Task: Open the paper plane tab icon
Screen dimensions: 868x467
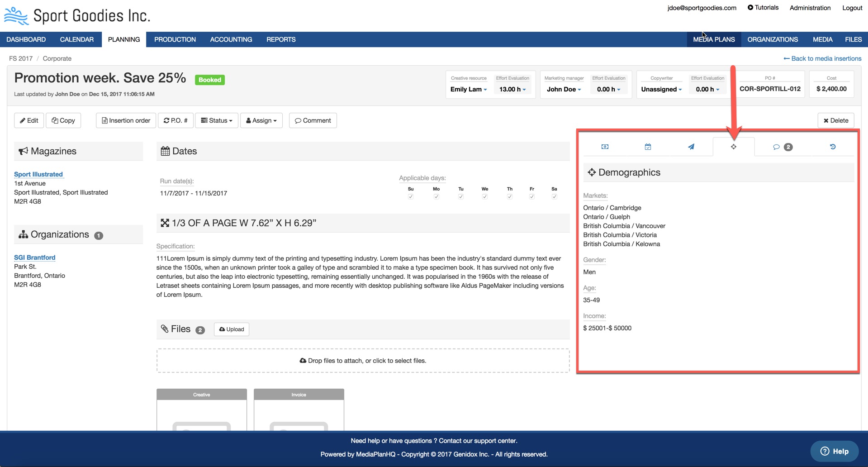Action: 691,147
